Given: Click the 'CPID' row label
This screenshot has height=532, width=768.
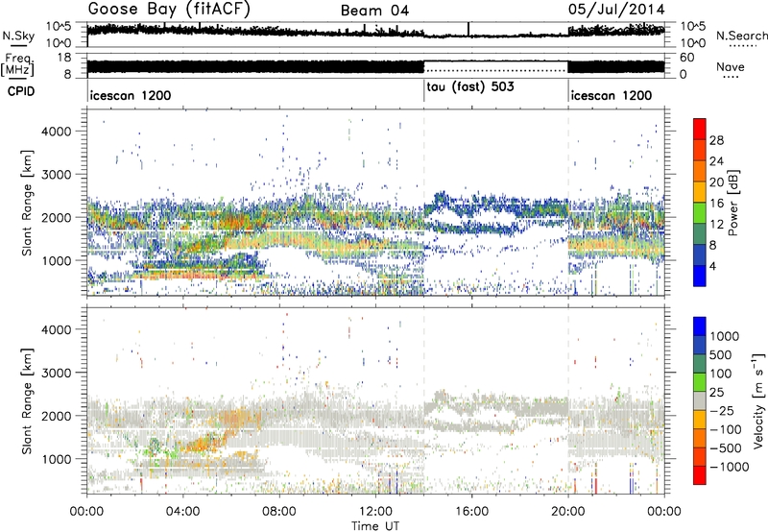Looking at the screenshot, I should [21, 91].
